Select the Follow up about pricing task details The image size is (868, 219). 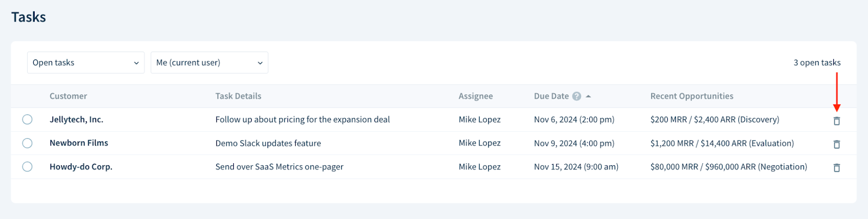pyautogui.click(x=303, y=119)
